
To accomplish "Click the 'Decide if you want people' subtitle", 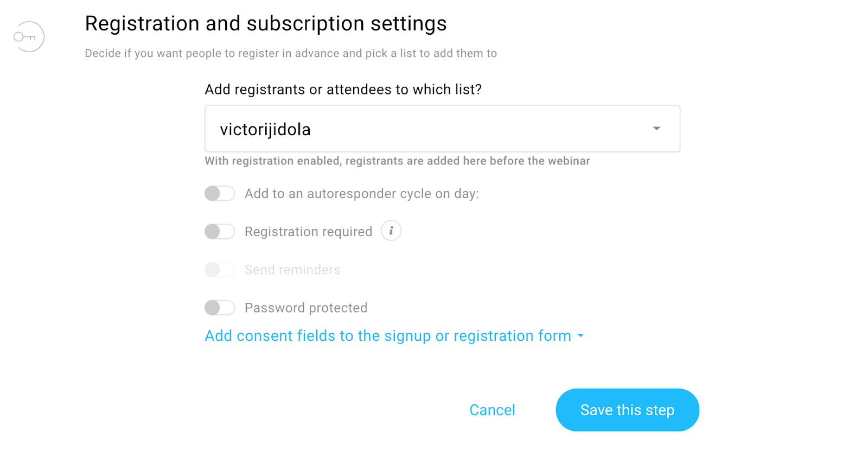I will pyautogui.click(x=291, y=53).
